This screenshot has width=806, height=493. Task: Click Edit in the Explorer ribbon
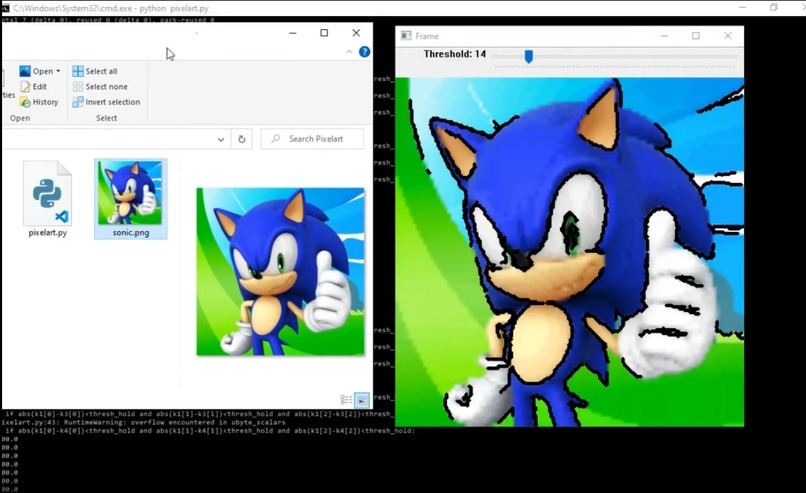(33, 86)
